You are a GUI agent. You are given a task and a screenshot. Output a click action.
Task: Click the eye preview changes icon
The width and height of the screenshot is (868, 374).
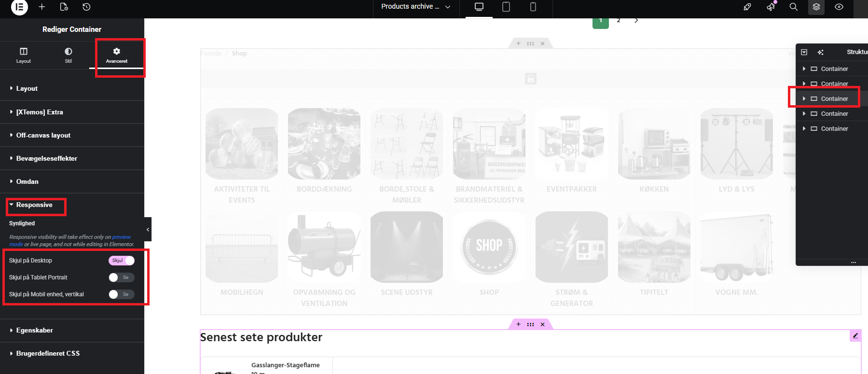[839, 7]
